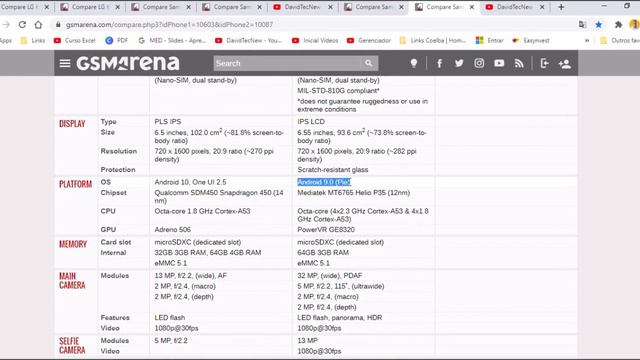
Task: Open the translate page icon
Action: 582,24
